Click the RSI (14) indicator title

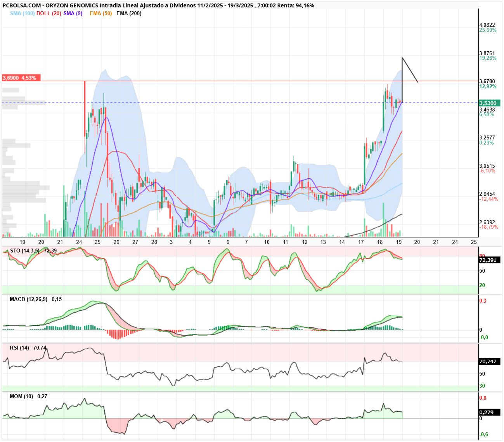[x=19, y=348]
